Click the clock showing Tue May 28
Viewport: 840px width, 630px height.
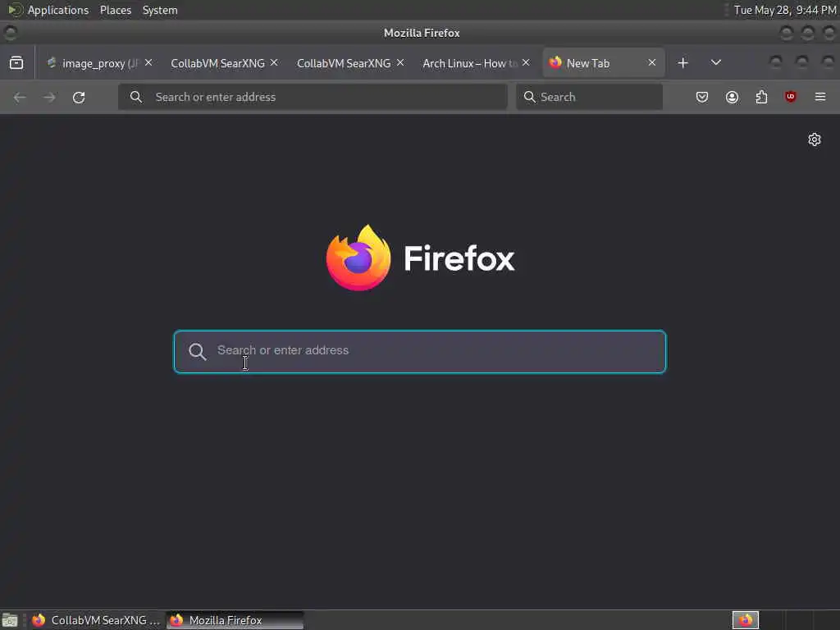click(x=784, y=10)
